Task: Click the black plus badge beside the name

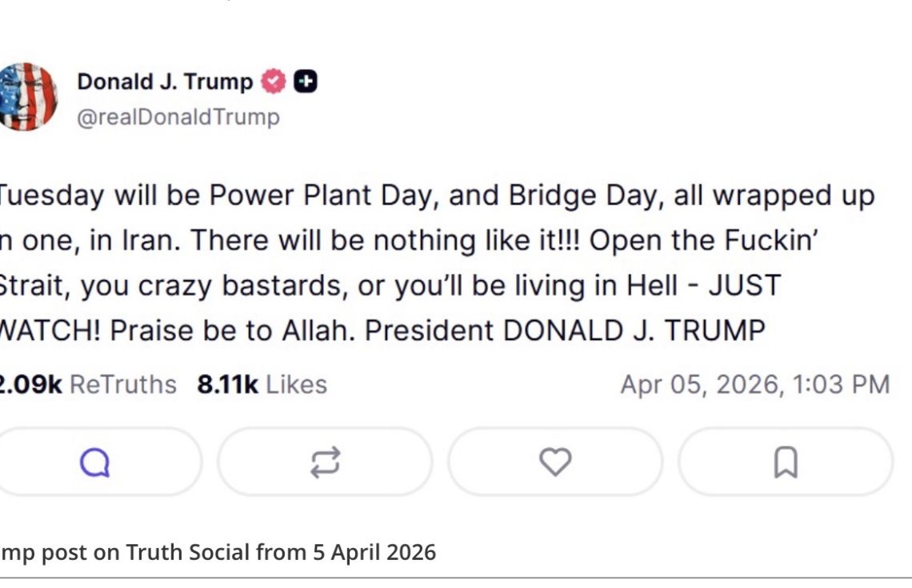Action: [x=306, y=82]
